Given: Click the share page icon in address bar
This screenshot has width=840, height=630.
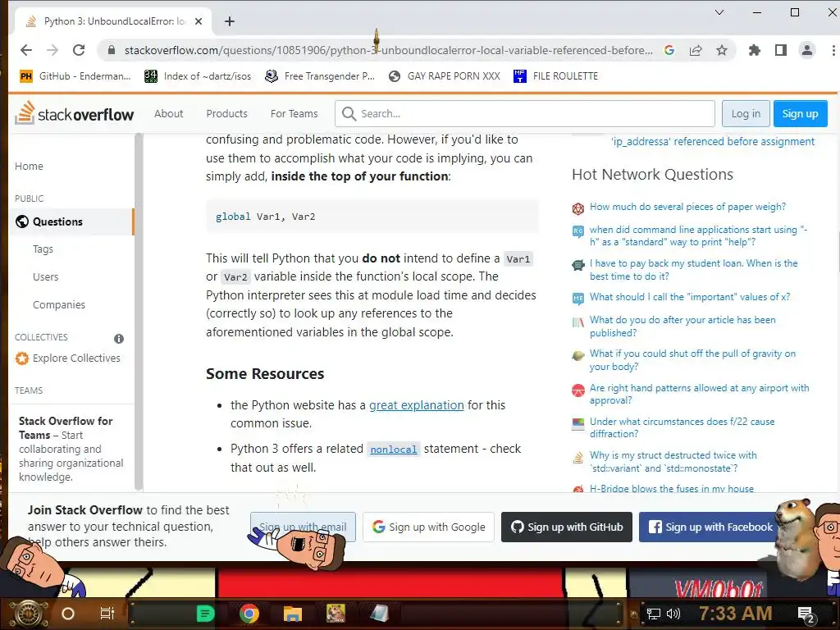Looking at the screenshot, I should pos(696,50).
